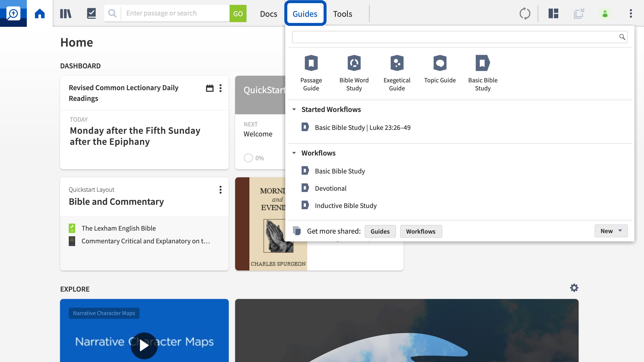Screen dimensions: 644x362
Task: Click the Narrative Character Maps tag
Action: click(x=104, y=313)
